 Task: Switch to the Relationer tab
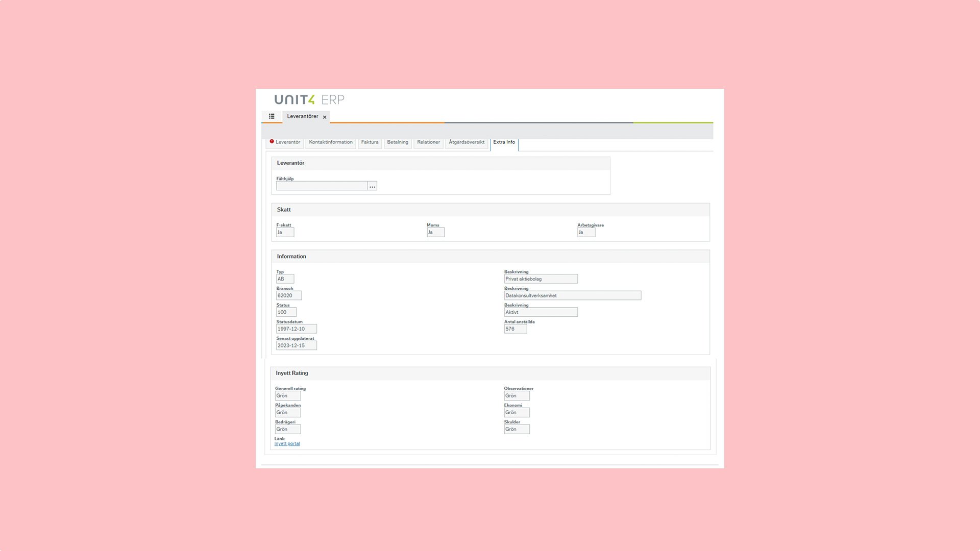click(x=428, y=142)
